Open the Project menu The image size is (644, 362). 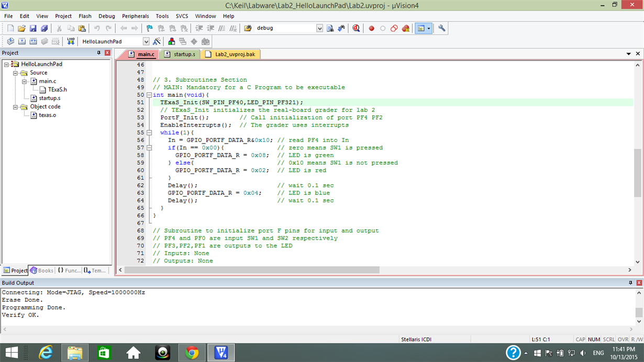coord(63,16)
